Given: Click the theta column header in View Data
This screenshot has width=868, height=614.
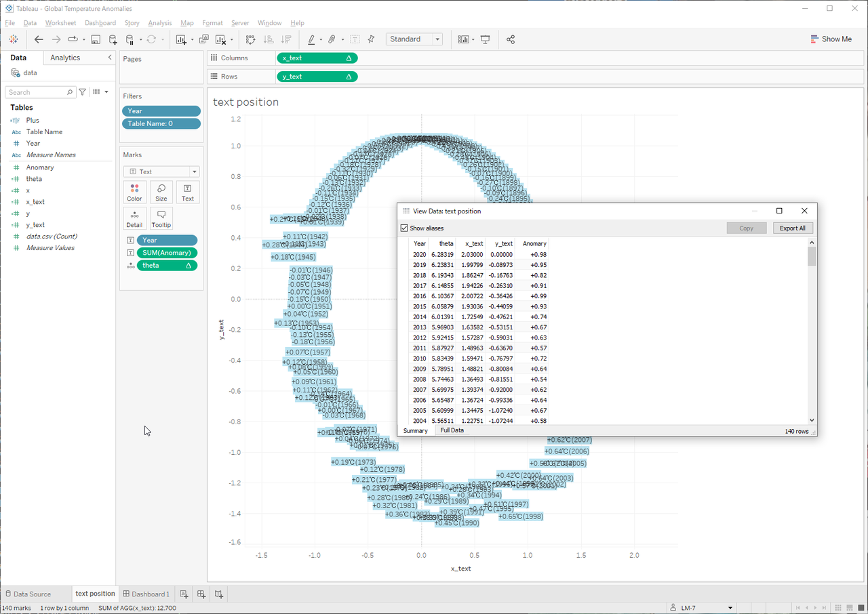Looking at the screenshot, I should click(446, 243).
